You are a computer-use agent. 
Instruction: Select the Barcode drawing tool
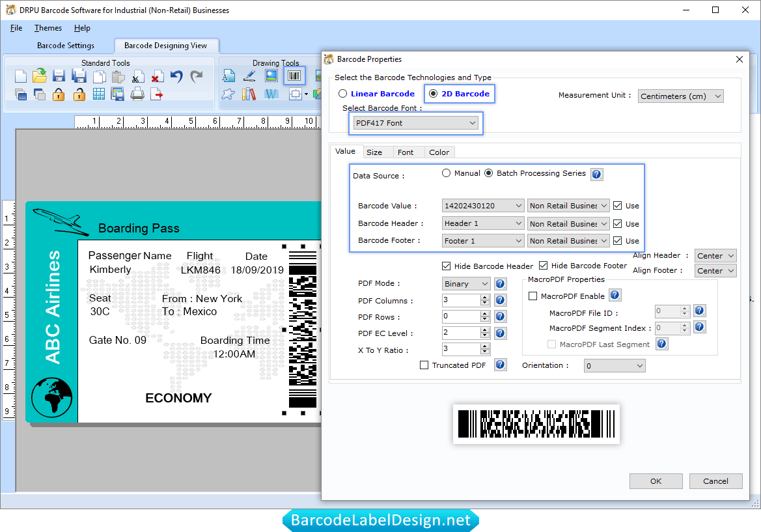click(x=295, y=76)
